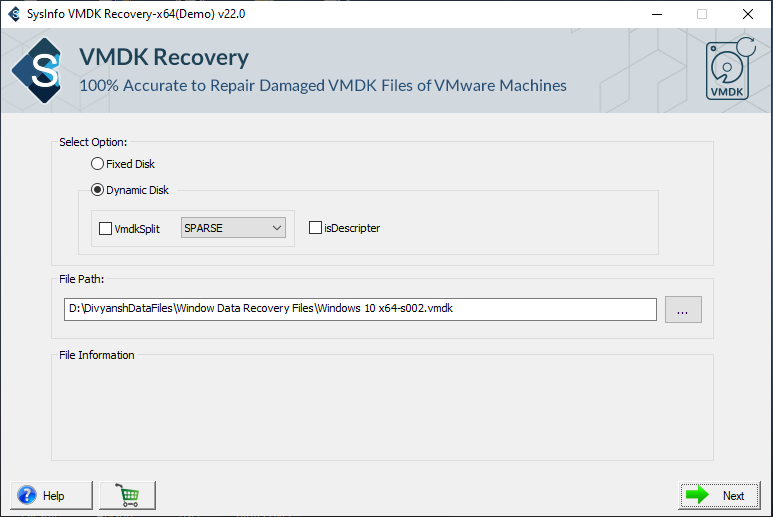773x517 pixels.
Task: Browse for file using the ... button
Action: tap(683, 310)
